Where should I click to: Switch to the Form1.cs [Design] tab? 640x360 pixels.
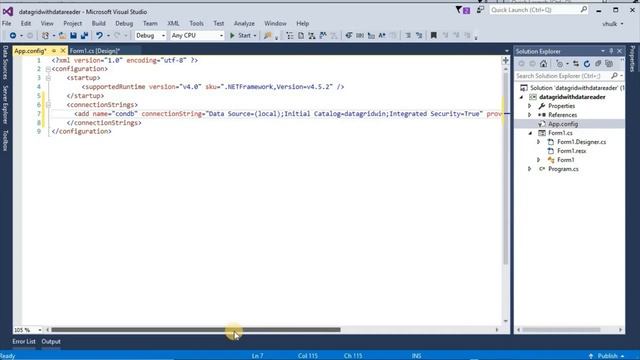(x=95, y=51)
